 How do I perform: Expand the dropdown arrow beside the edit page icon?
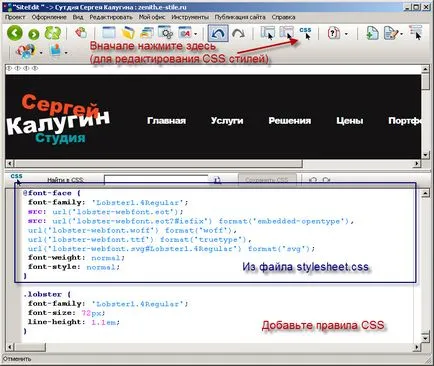click(x=401, y=34)
